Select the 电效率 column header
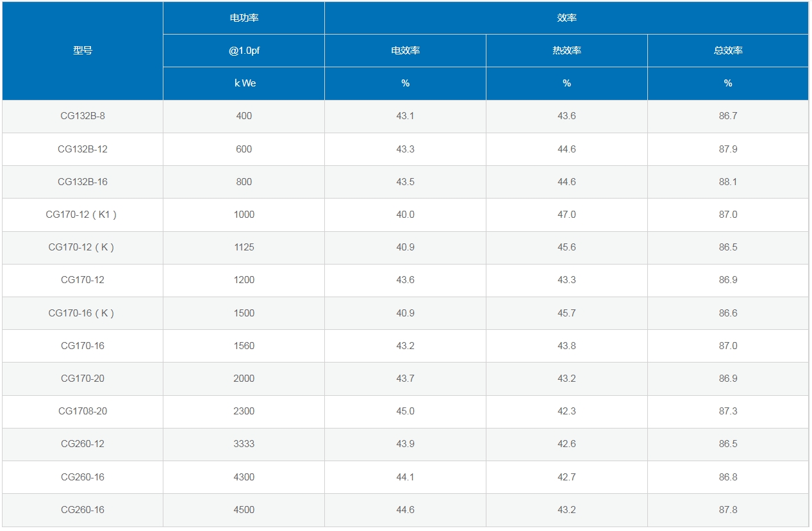Screen dimensions: 812x531 pyautogui.click(x=405, y=51)
